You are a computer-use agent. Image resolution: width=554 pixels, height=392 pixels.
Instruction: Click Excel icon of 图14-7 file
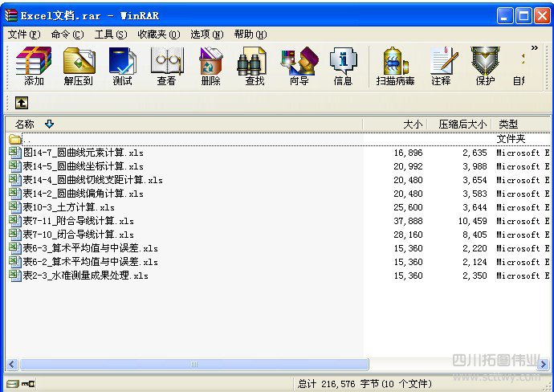coord(14,153)
